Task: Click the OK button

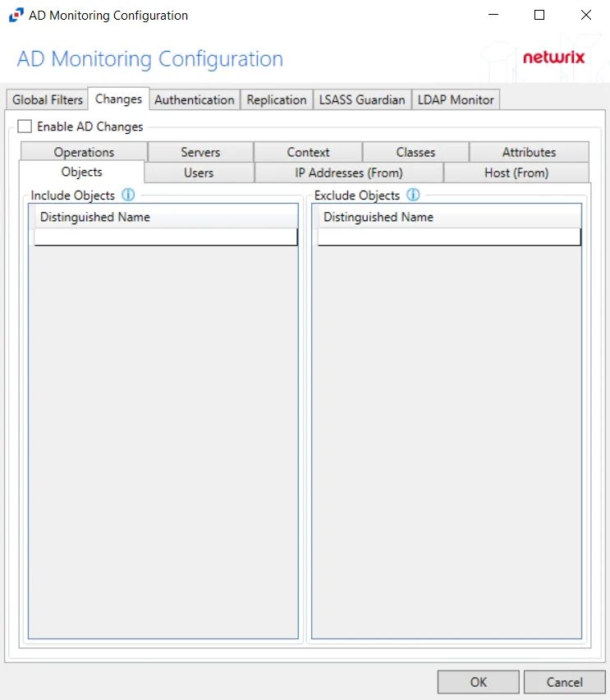Action: click(x=479, y=682)
